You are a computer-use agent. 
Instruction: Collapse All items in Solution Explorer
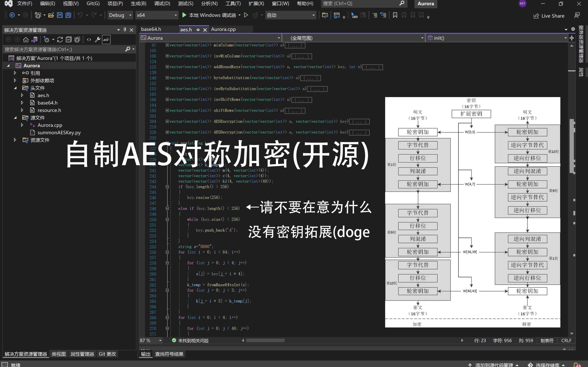pos(69,40)
